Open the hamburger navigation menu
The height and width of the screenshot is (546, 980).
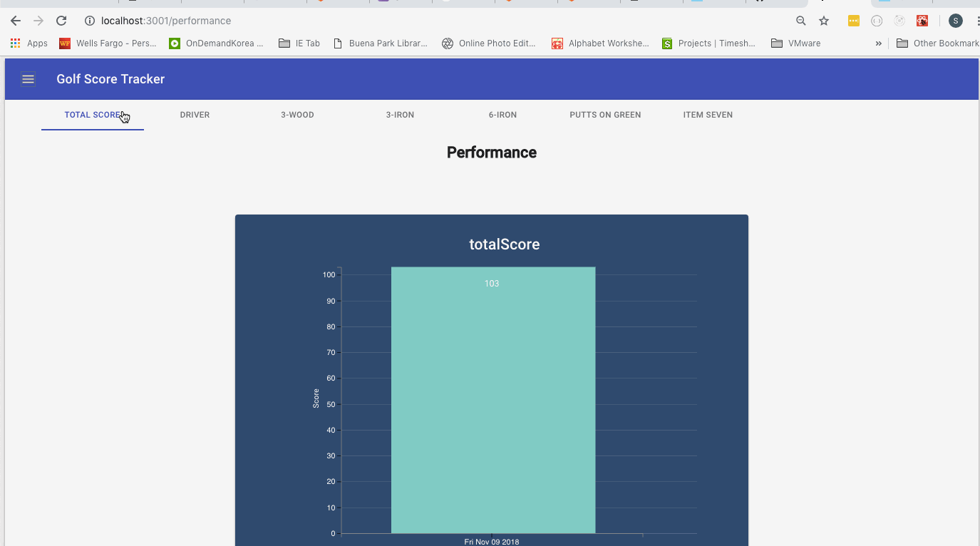click(x=28, y=79)
